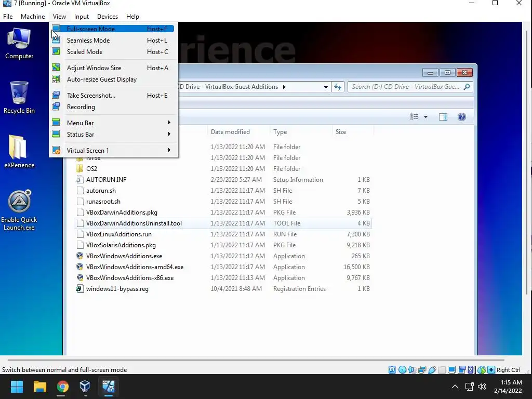Click the Computer desktop icon
This screenshot has height=399, width=532.
click(x=19, y=44)
